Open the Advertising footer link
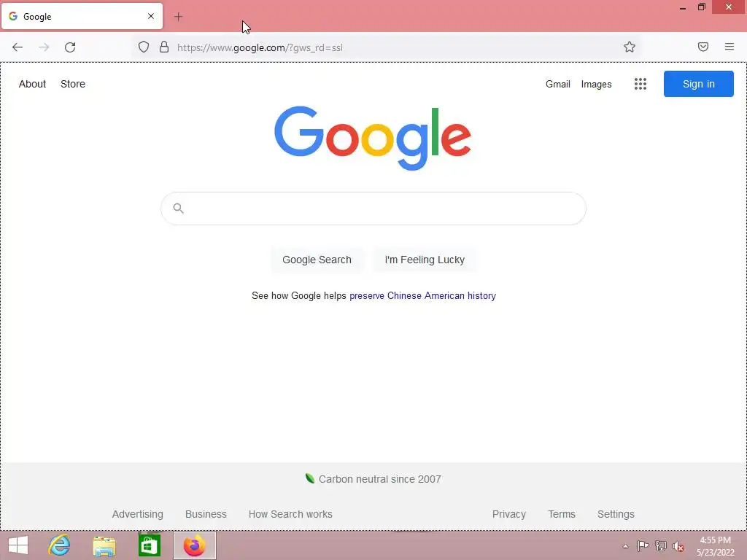The height and width of the screenshot is (560, 747). pos(138,514)
